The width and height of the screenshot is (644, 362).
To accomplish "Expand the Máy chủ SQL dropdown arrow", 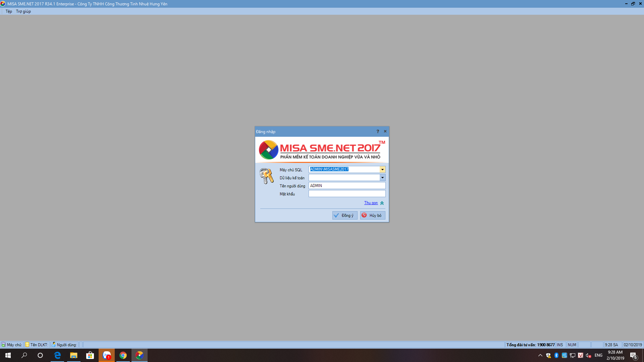I will (382, 170).
